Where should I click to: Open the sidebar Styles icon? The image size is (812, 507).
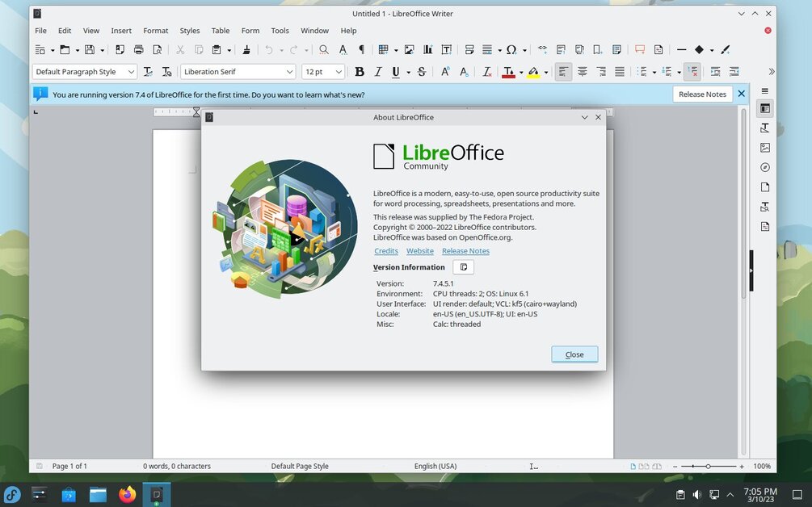click(765, 128)
